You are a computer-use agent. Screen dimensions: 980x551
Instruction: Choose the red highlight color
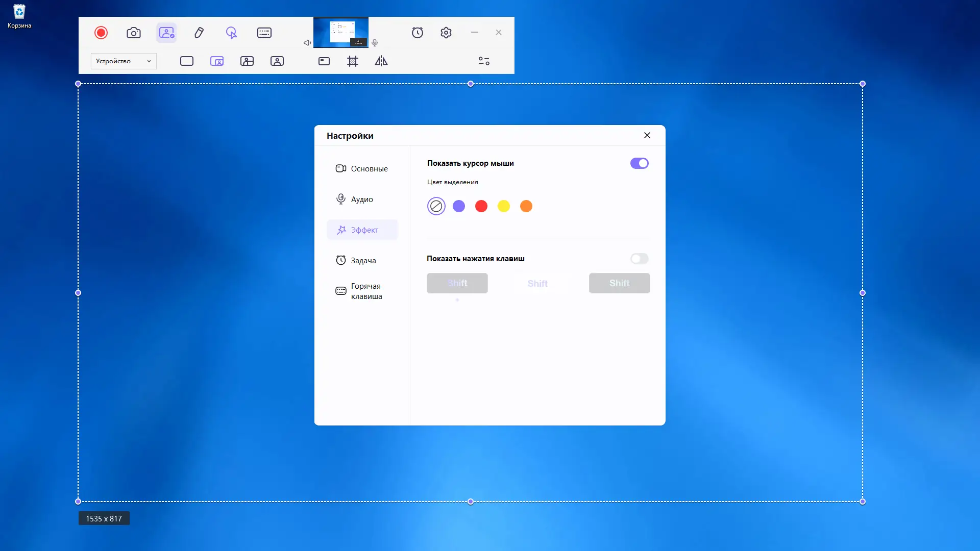[x=481, y=206]
